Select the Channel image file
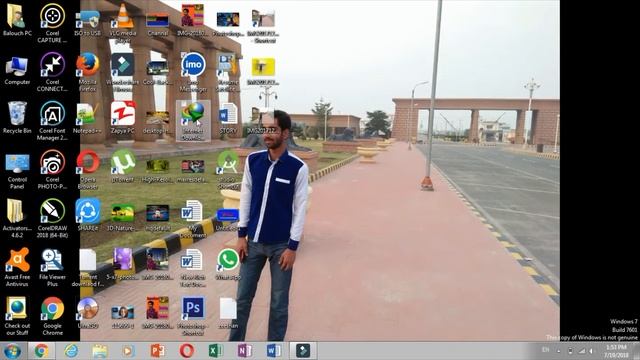 click(x=158, y=24)
